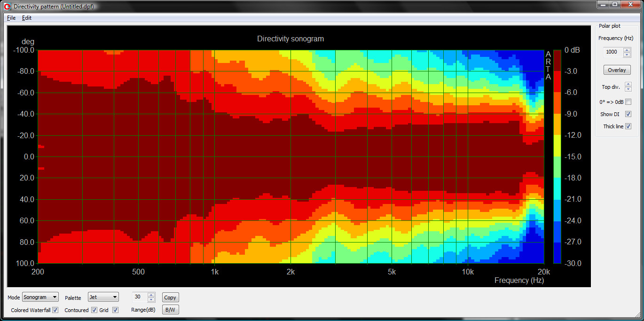Open the Edit menu

coord(27,18)
